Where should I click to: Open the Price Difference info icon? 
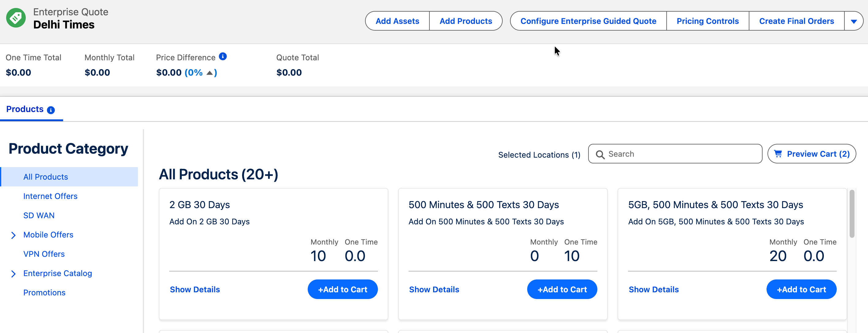point(223,57)
